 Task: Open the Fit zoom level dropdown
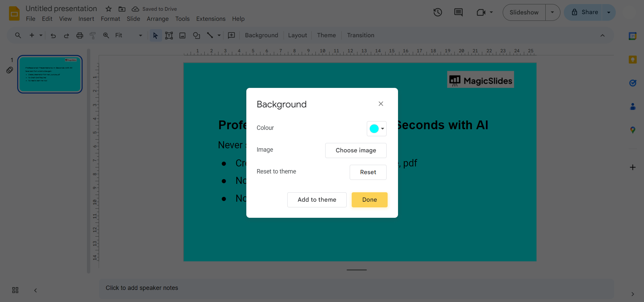(x=129, y=36)
